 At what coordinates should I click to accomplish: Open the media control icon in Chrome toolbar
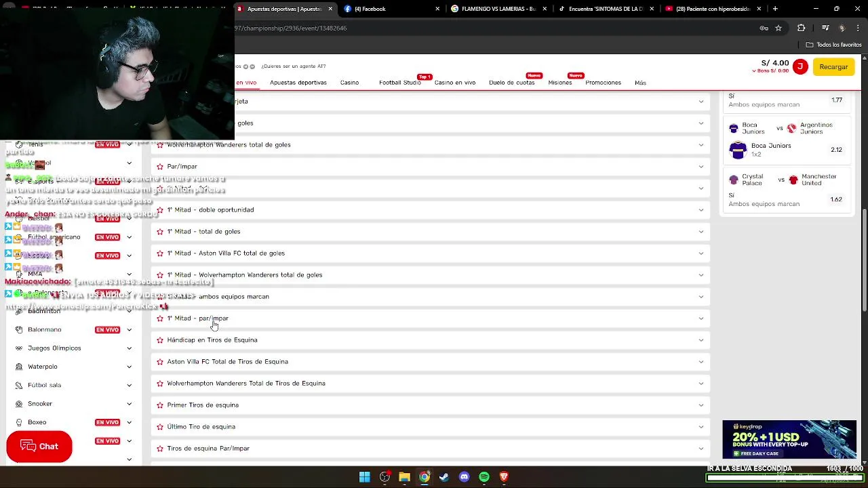point(825,28)
